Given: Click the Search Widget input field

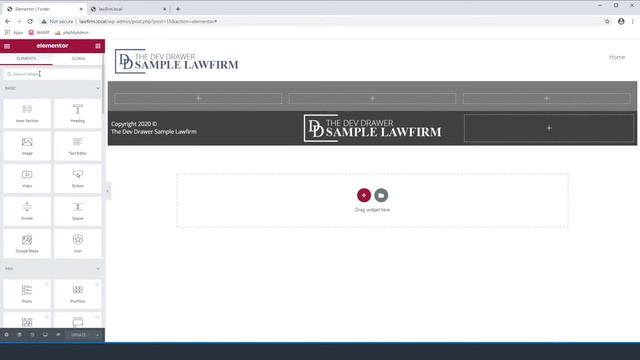Looking at the screenshot, I should (x=52, y=74).
